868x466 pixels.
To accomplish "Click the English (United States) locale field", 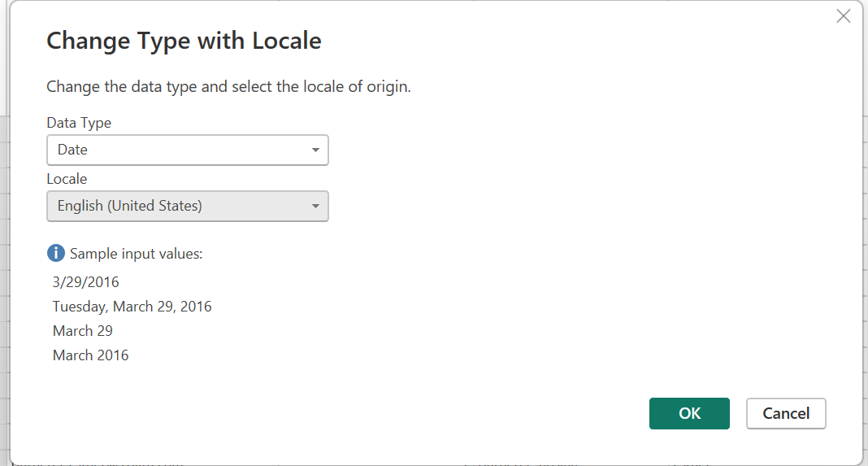I will pyautogui.click(x=188, y=206).
